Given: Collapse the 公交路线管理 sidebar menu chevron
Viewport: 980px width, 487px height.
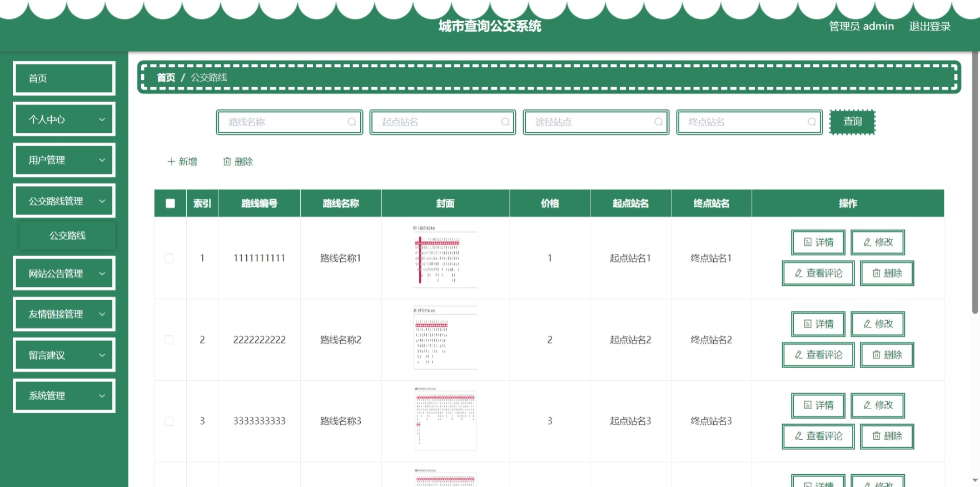Looking at the screenshot, I should (x=102, y=201).
